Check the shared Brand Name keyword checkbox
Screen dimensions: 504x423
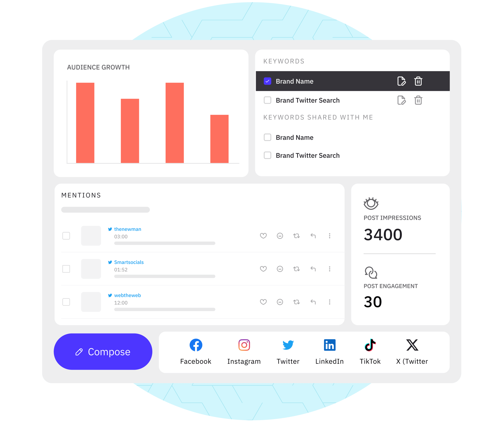point(267,137)
